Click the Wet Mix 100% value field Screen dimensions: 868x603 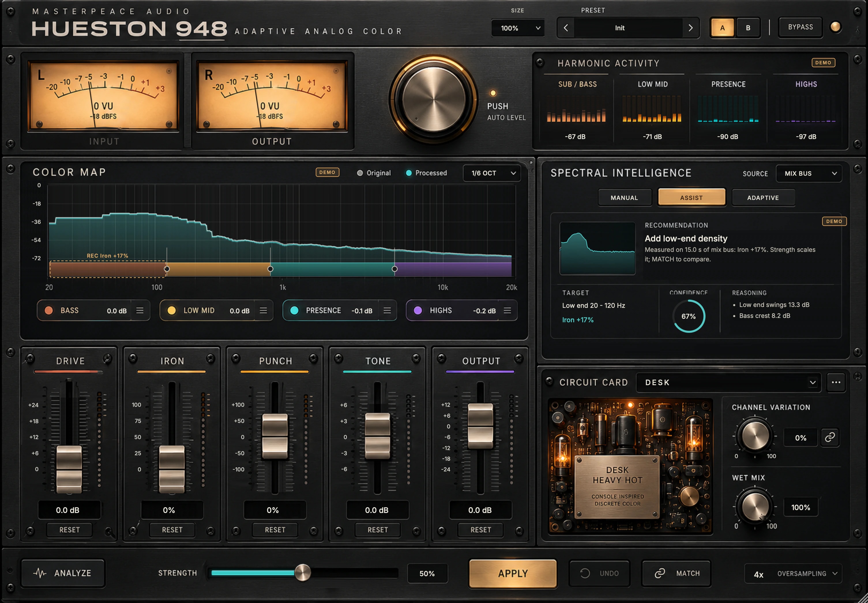click(x=801, y=508)
